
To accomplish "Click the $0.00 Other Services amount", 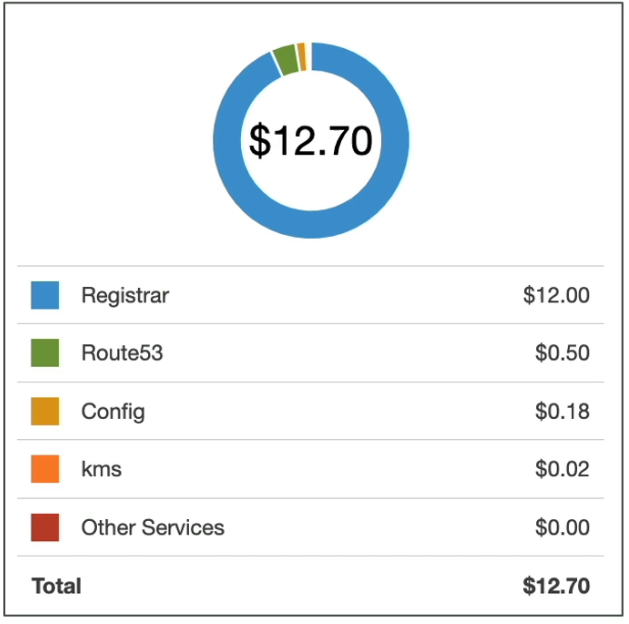I will 562,527.
